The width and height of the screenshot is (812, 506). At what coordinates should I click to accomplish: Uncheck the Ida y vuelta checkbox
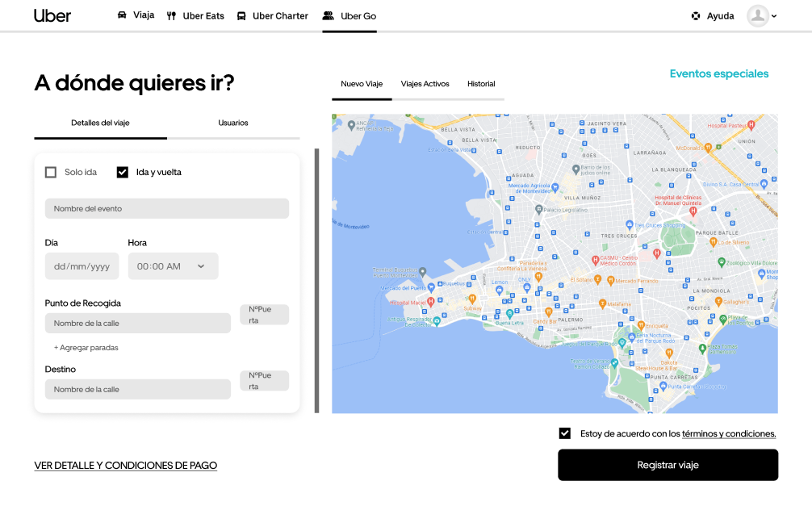tap(122, 172)
